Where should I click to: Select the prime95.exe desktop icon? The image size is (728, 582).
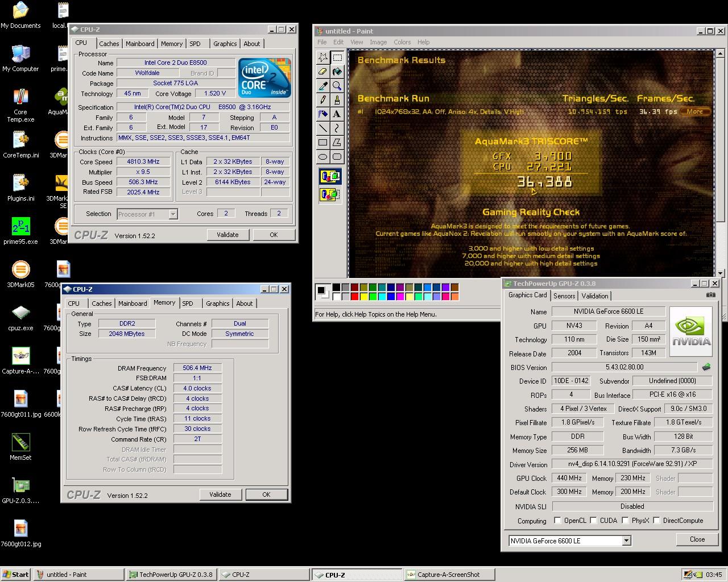coord(20,231)
